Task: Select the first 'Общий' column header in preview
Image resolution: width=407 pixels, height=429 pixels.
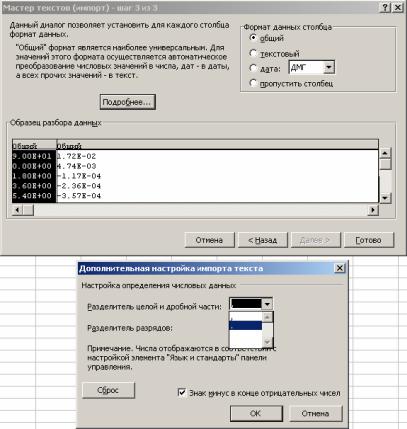Action: coord(34,145)
